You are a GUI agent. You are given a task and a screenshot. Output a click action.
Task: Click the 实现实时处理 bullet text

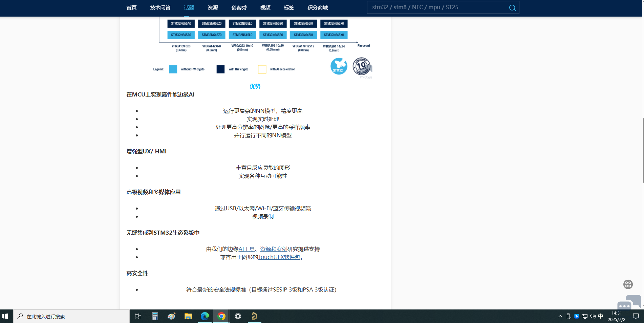(263, 119)
